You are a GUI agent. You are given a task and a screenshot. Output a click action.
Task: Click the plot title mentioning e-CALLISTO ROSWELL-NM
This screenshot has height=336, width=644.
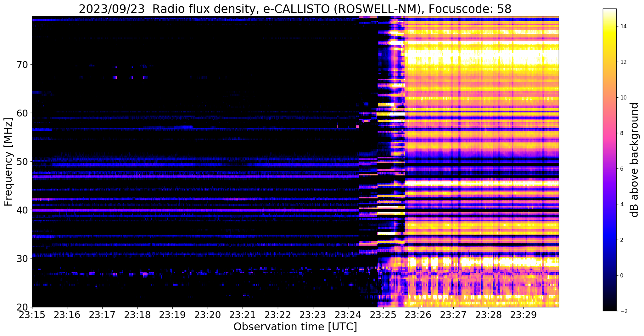(x=295, y=9)
